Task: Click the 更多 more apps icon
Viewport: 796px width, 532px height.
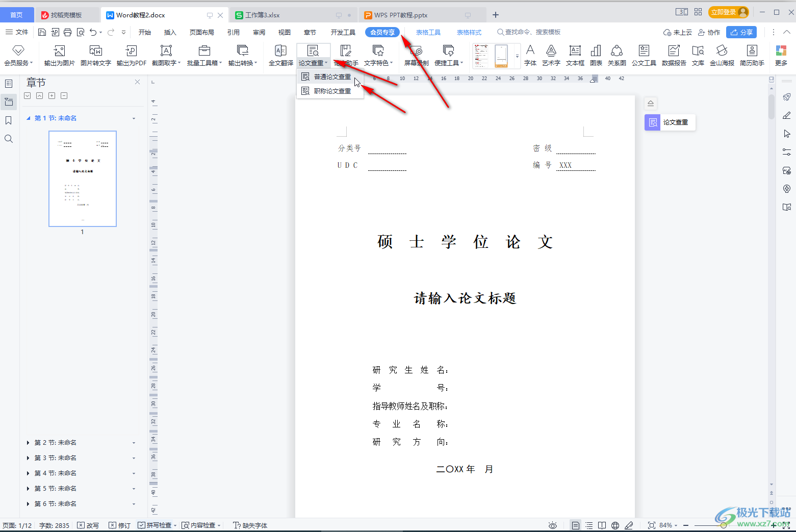Action: tap(781, 56)
